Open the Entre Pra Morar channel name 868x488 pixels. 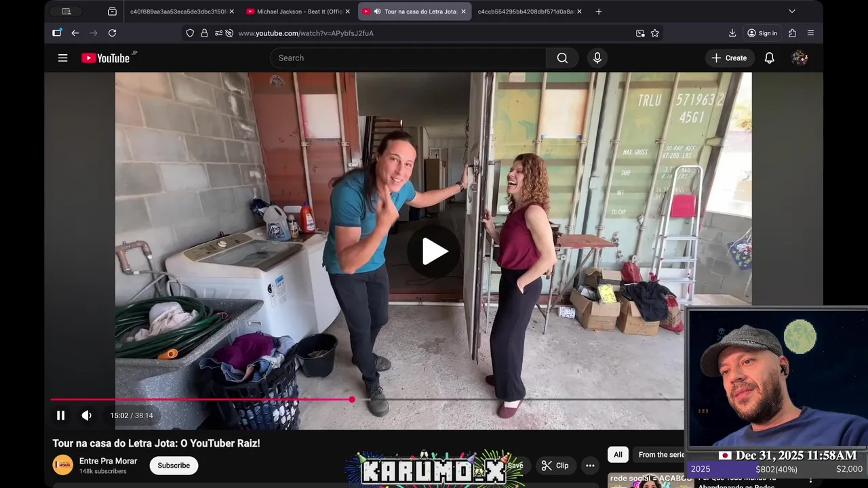[x=108, y=461]
